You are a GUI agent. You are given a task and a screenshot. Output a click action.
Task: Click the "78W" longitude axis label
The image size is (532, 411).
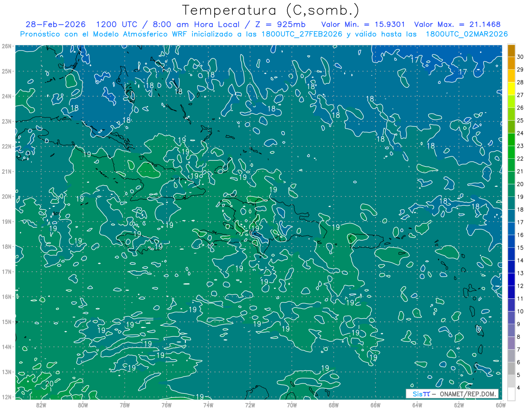tap(125, 405)
